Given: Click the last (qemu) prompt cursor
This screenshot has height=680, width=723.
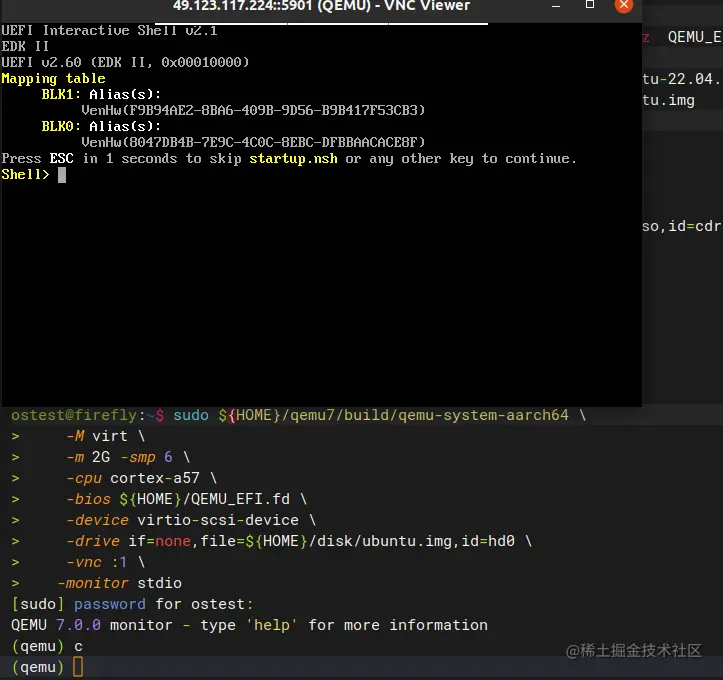Looking at the screenshot, I should point(78,667).
